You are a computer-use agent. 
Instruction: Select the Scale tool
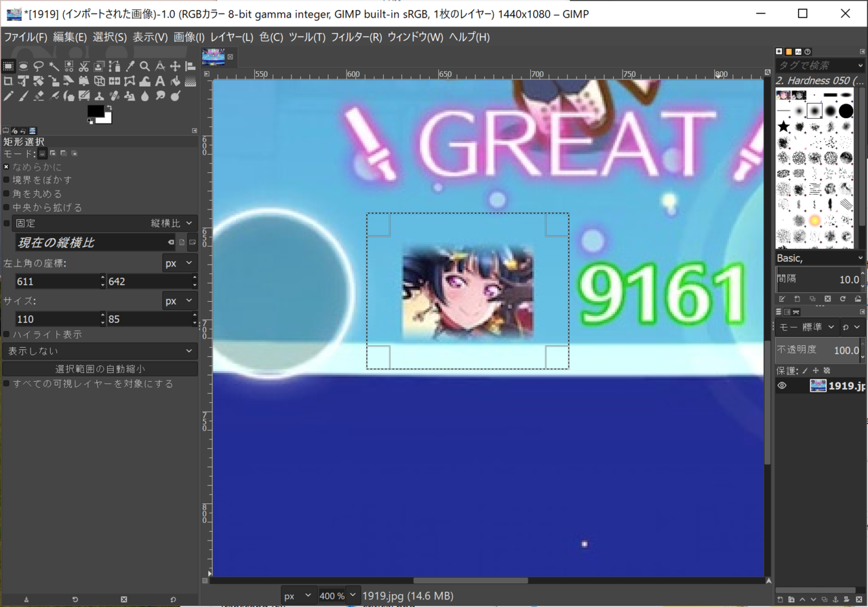54,81
